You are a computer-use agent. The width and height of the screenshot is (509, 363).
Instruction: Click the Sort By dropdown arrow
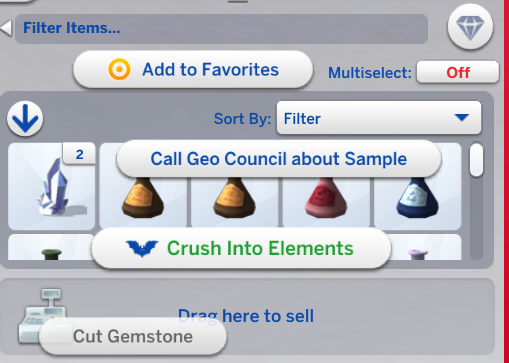462,117
